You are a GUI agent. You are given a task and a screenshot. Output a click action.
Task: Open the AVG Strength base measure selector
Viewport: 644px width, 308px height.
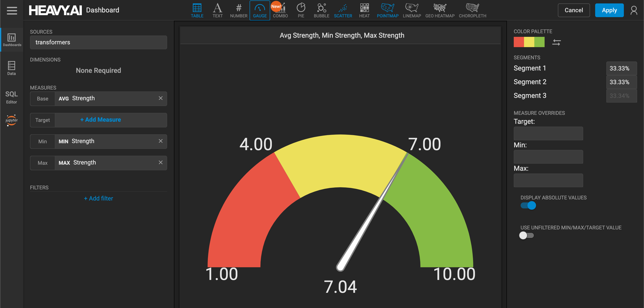[106, 99]
